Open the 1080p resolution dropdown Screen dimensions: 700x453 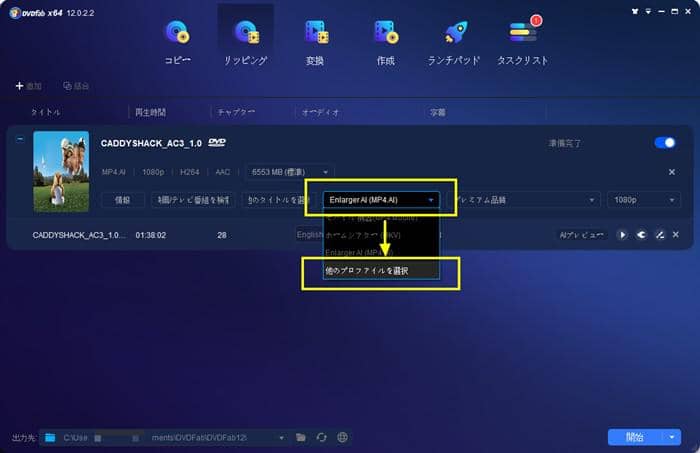644,200
